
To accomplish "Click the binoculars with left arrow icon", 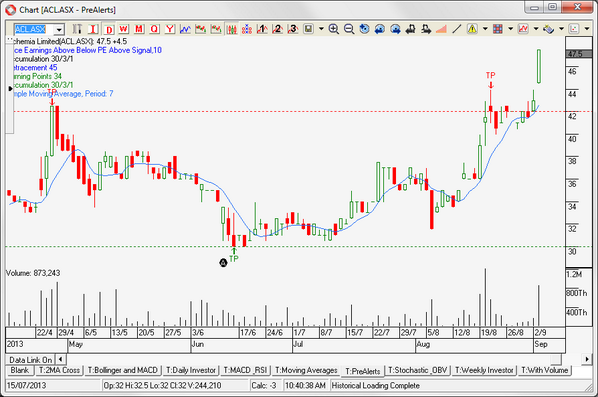I will (410, 29).
